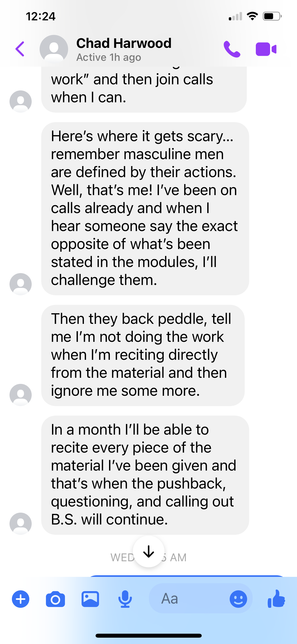Viewport: 297px width, 644px height.
Task: Tap the "Then they back peddle" message
Action: [x=143, y=355]
